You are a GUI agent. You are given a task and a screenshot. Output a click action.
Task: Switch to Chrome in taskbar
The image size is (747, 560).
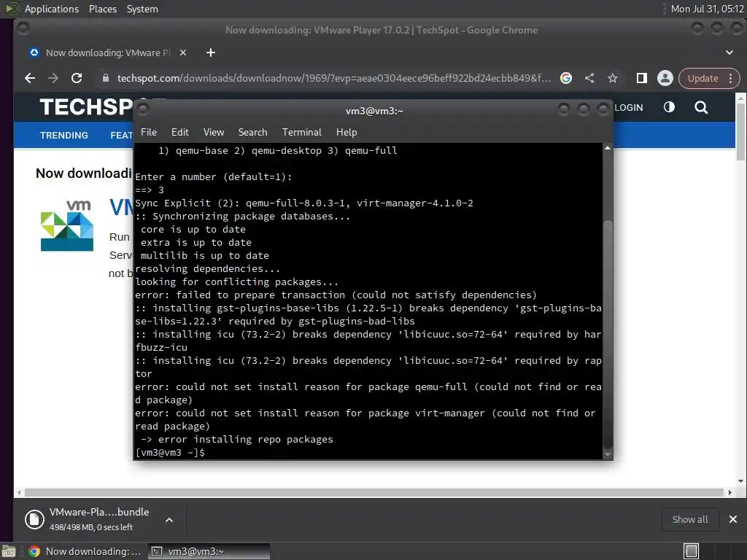click(x=85, y=551)
